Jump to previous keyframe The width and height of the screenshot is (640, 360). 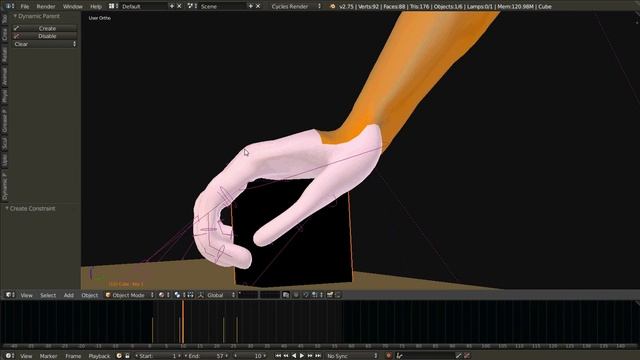pyautogui.click(x=286, y=356)
